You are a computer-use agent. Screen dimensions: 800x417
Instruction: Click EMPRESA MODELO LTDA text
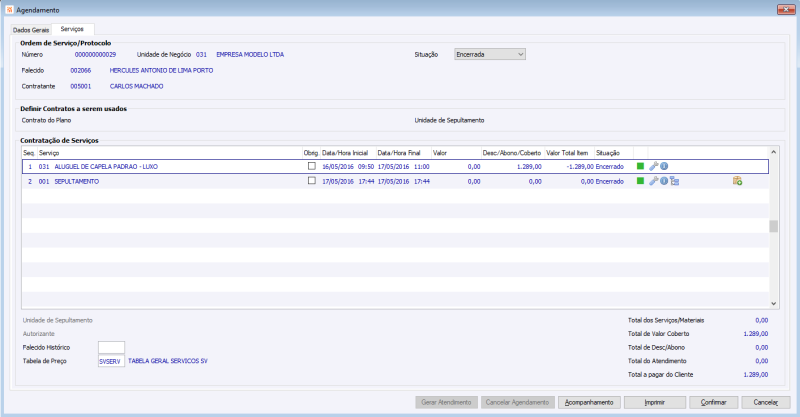point(250,54)
